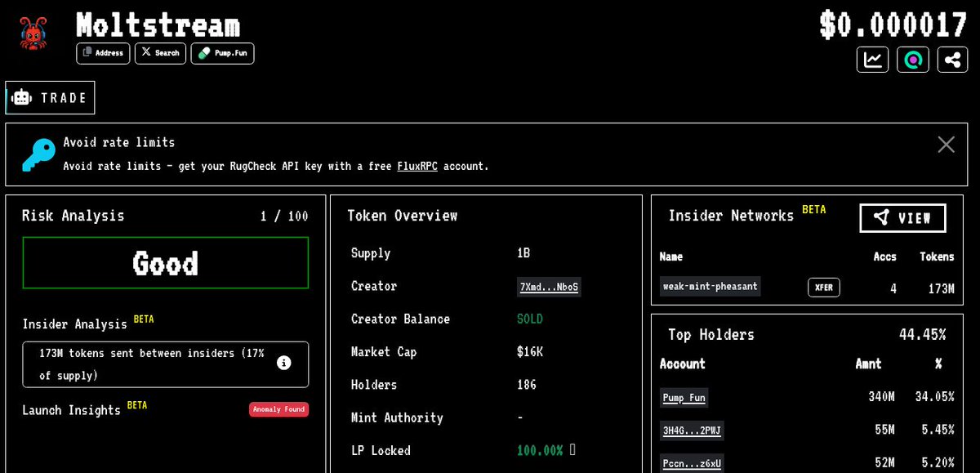The image size is (980, 473).
Task: Select the Creator Balance SOLD value
Action: coord(530,319)
